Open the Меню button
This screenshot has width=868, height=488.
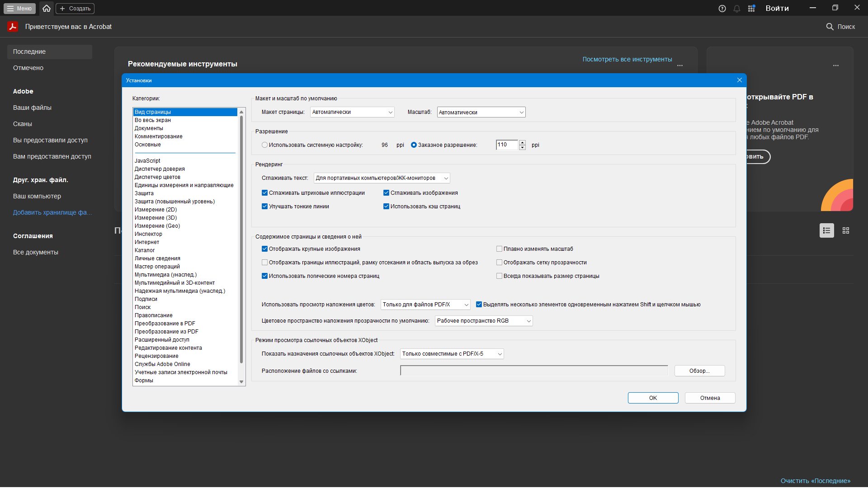[x=19, y=8]
